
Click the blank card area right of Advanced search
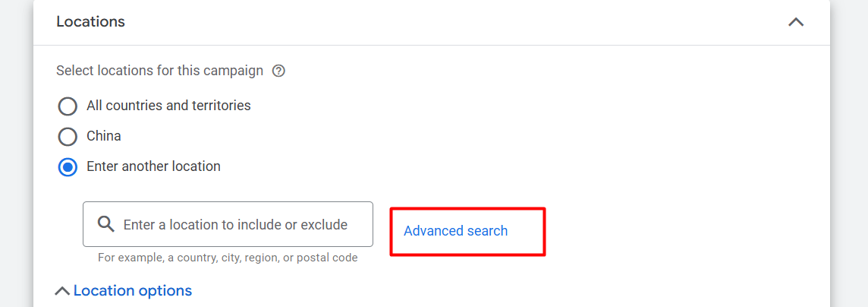(x=683, y=231)
